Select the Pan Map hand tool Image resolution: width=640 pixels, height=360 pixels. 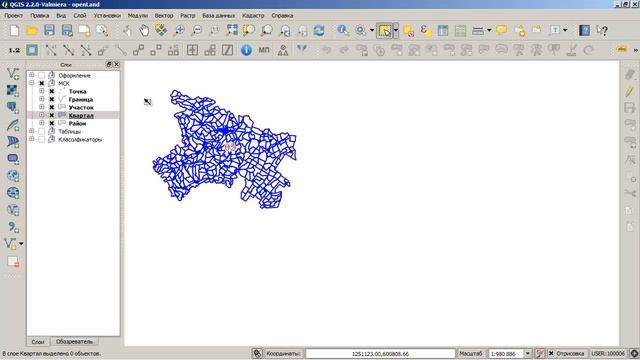(144, 31)
